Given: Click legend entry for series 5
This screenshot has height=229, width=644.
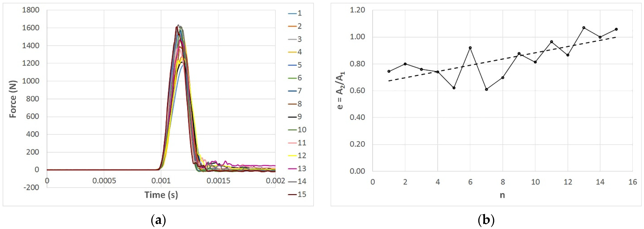Looking at the screenshot, I should (295, 65).
